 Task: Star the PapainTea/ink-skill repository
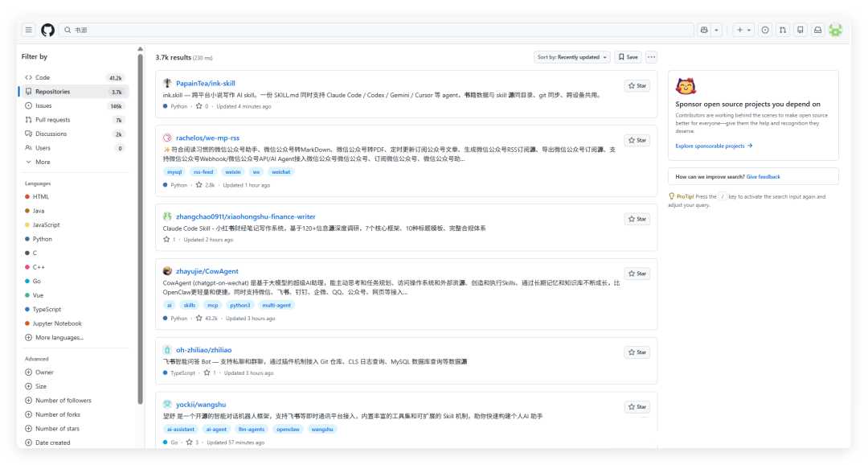637,86
